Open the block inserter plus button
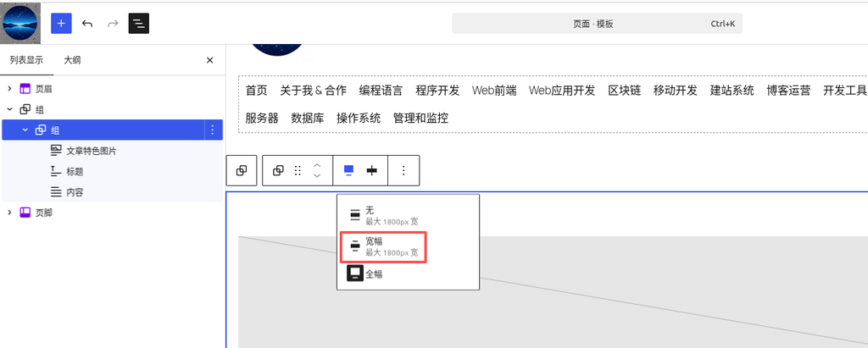The height and width of the screenshot is (348, 868). click(x=61, y=23)
